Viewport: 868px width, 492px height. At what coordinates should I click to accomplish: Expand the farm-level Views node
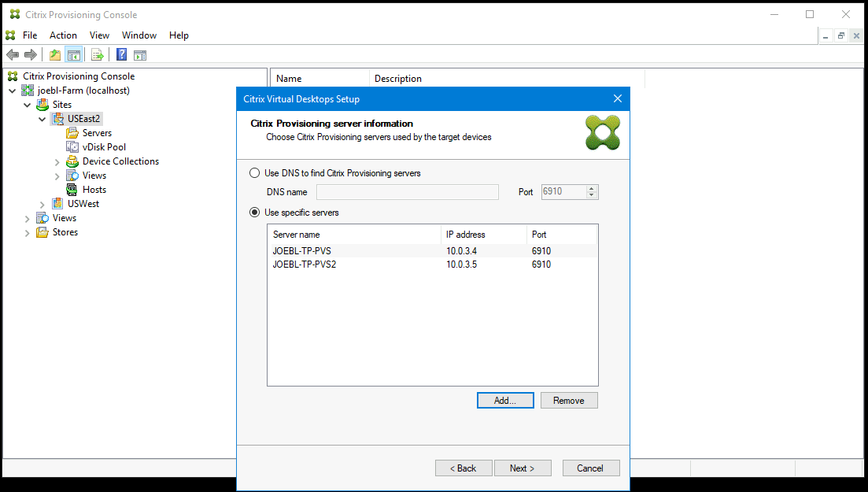click(27, 219)
